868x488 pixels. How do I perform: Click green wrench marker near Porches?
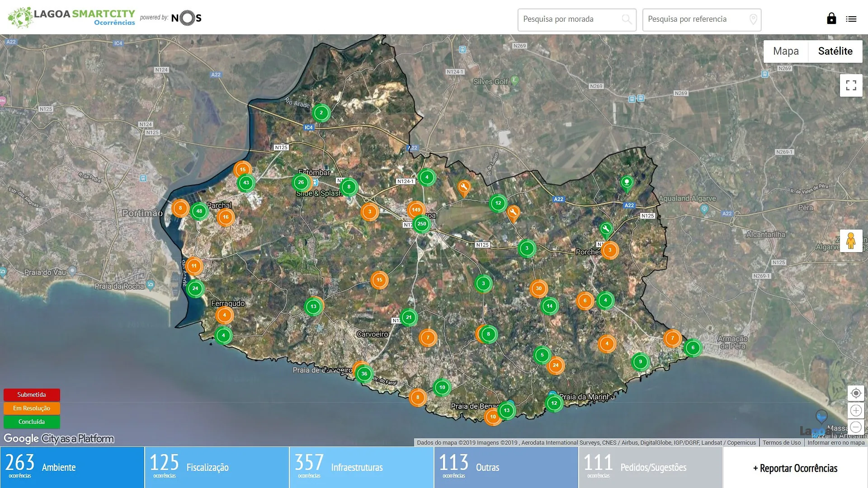coord(606,229)
